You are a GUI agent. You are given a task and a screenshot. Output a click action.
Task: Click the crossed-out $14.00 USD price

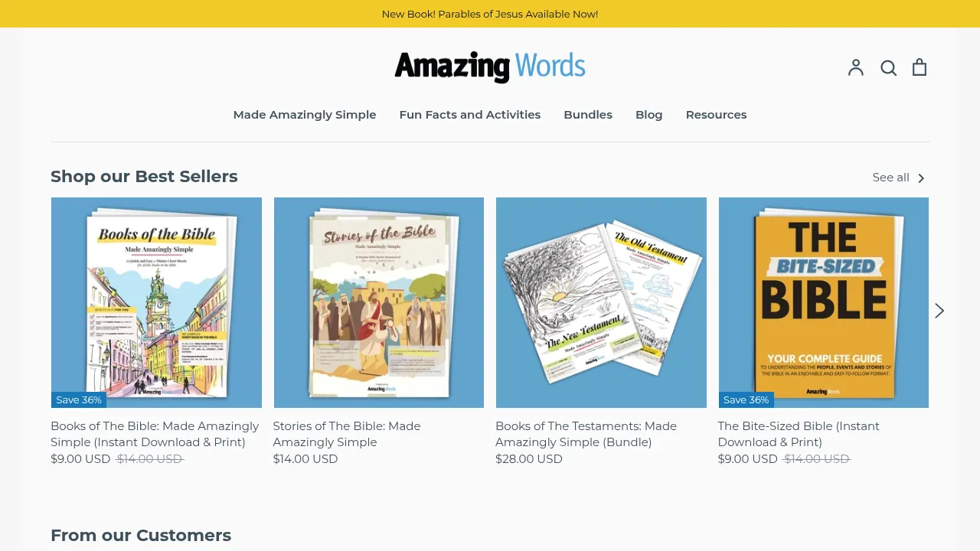point(149,458)
